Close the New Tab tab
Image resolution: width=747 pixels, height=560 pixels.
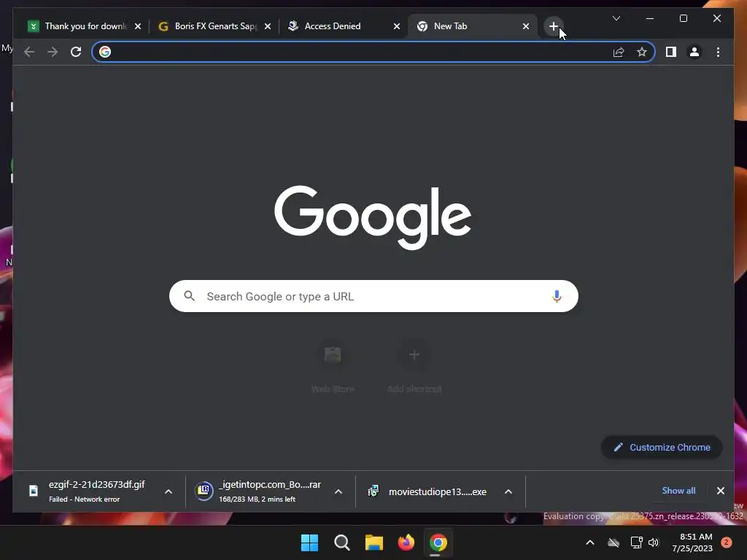pos(525,26)
